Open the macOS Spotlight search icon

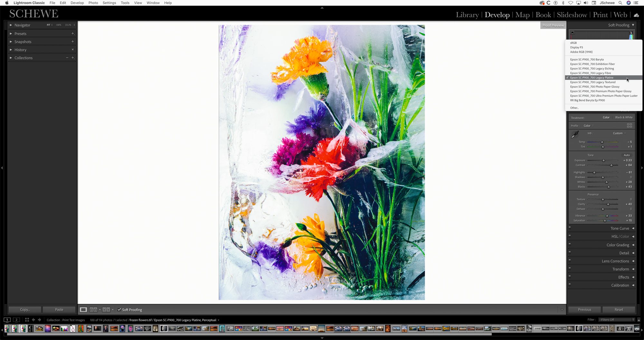[620, 3]
